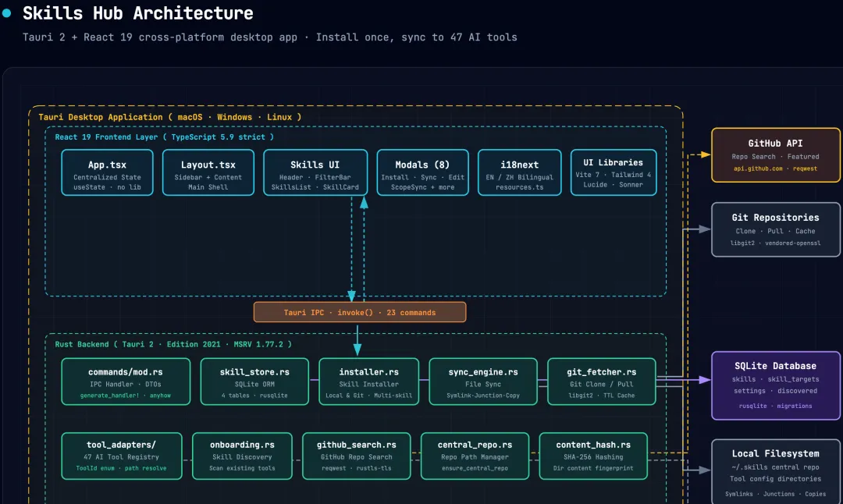Click the sync_engine.rs node
Screen dimensions: 843x504
click(x=483, y=382)
